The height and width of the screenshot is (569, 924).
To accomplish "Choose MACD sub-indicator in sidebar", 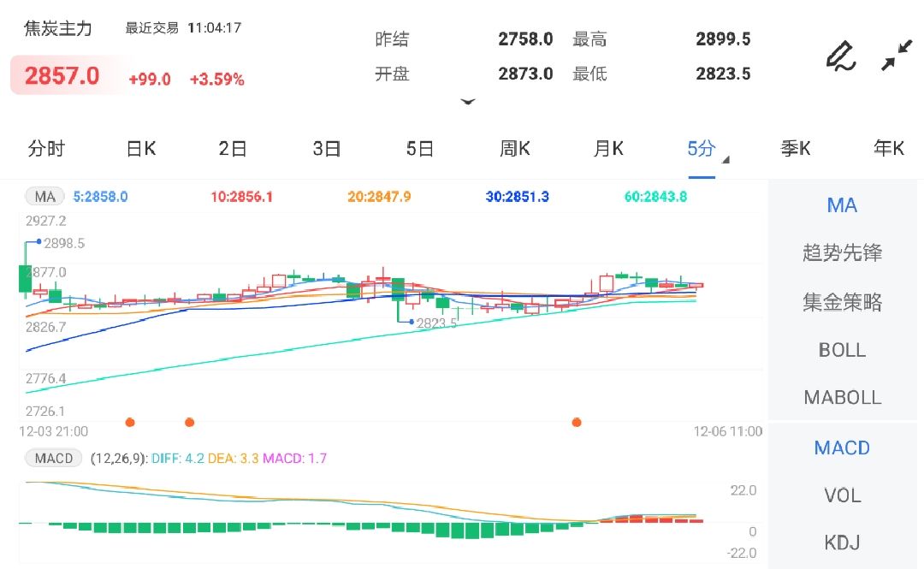I will click(842, 448).
